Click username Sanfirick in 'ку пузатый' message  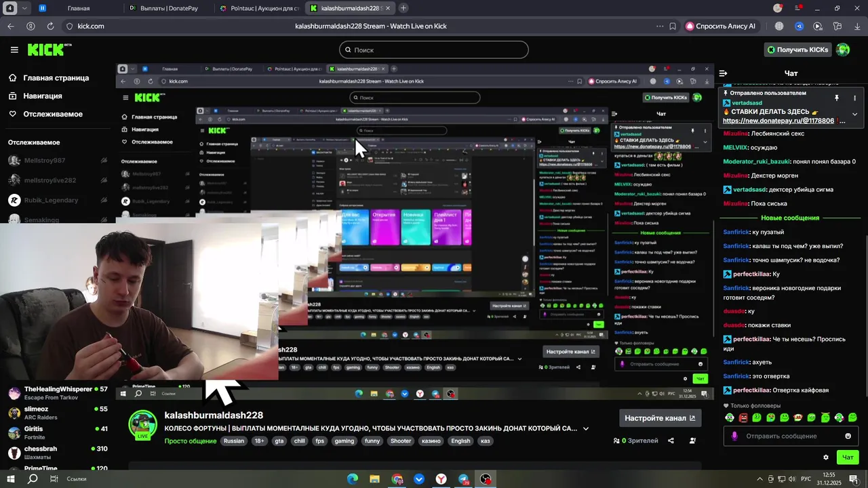pyautogui.click(x=736, y=232)
